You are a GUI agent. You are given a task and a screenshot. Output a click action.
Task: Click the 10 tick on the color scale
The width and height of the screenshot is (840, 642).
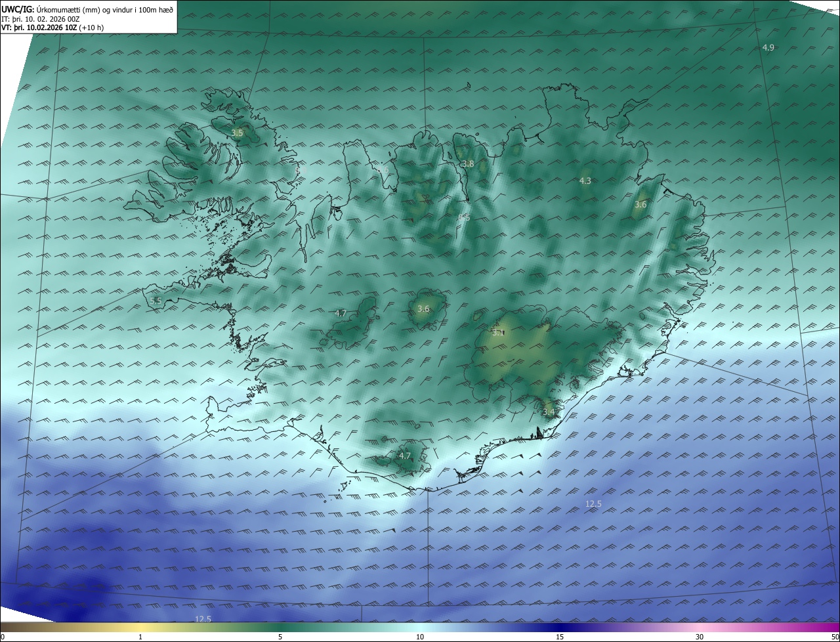tap(420, 637)
